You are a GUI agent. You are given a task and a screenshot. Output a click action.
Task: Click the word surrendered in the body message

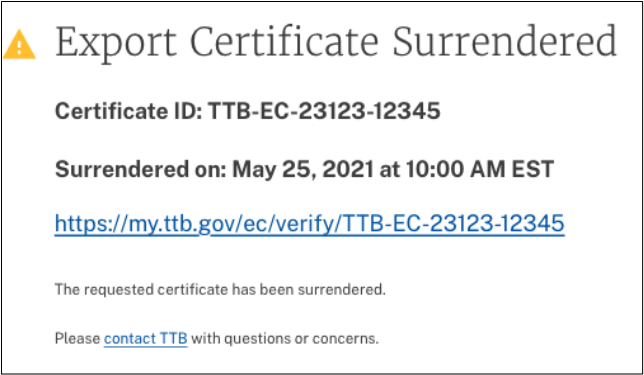(342, 290)
